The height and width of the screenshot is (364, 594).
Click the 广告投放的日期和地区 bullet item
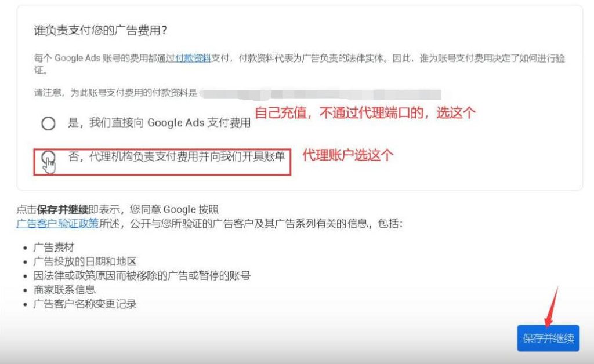click(x=85, y=261)
